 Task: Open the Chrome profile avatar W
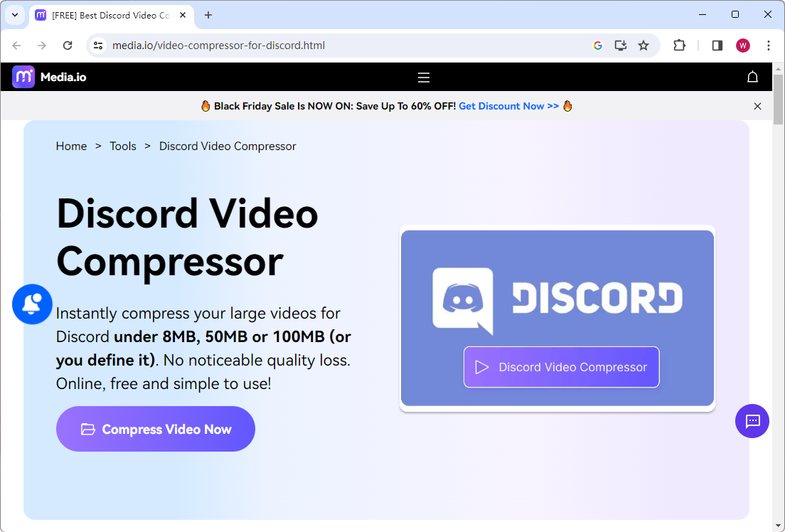point(743,46)
